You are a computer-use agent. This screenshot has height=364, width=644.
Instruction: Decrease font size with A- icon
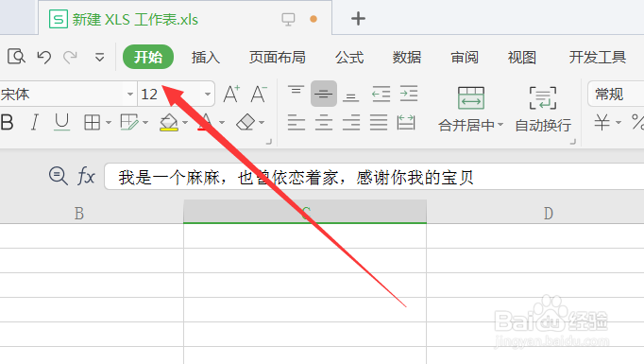pos(259,94)
